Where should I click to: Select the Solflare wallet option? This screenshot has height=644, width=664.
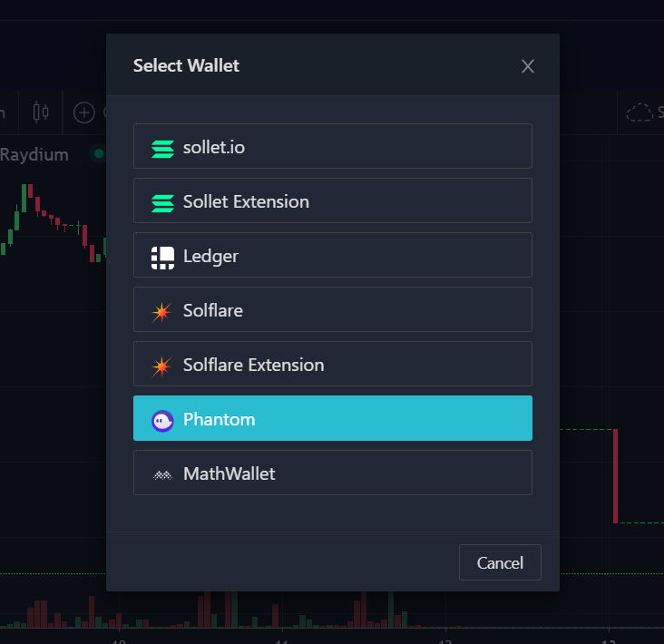click(332, 310)
